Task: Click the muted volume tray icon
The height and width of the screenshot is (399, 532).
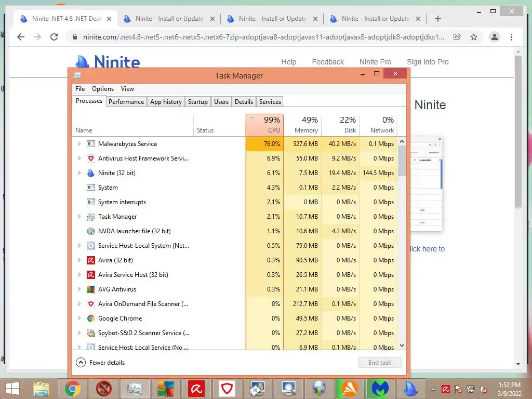Action: tap(483, 389)
